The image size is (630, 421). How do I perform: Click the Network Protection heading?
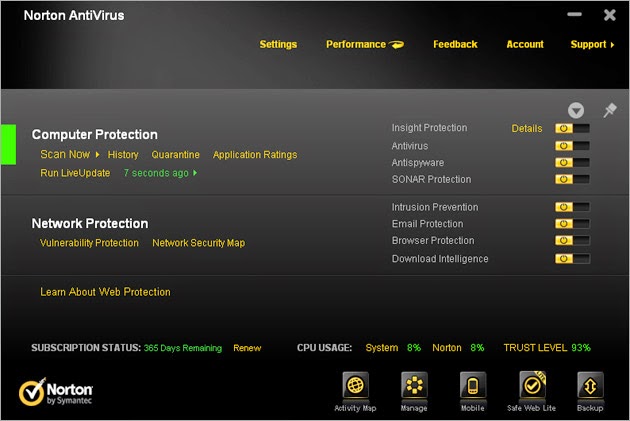pyautogui.click(x=90, y=223)
